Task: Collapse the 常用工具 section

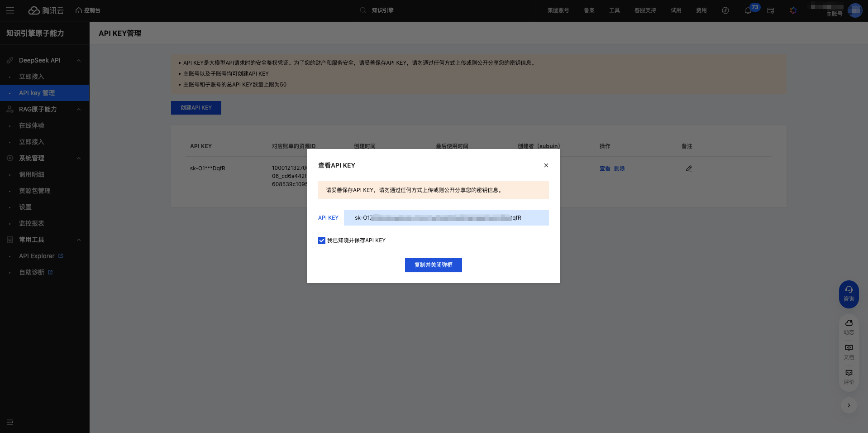Action: 78,240
